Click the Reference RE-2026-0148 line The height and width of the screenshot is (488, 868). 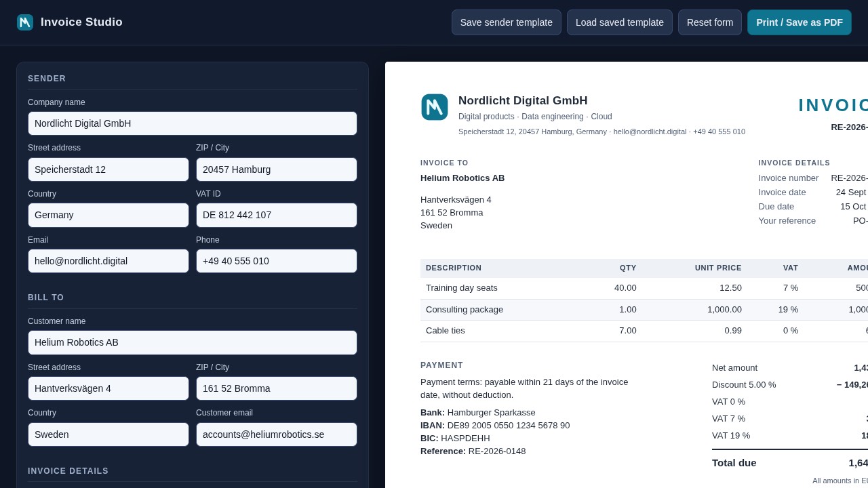(473, 451)
